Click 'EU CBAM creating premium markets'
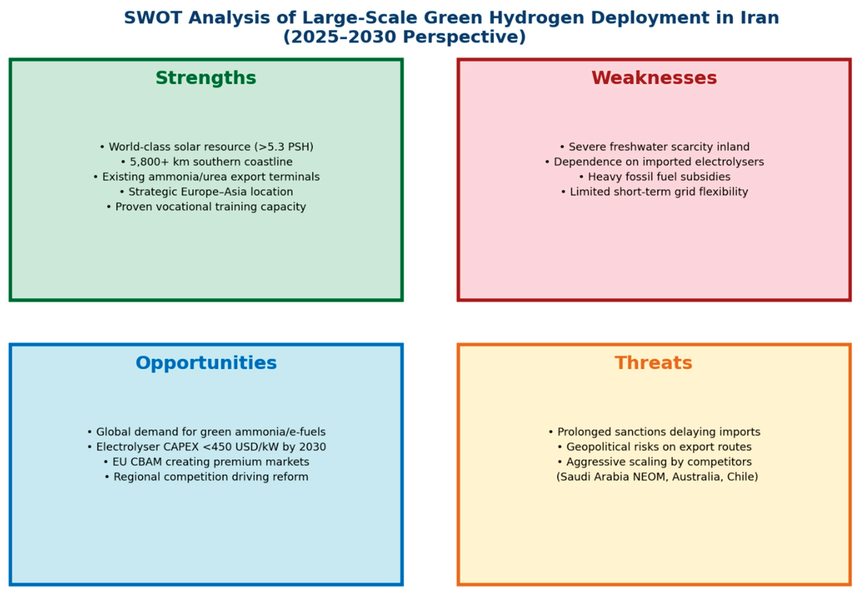Image resolution: width=868 pixels, height=597 pixels. click(x=207, y=462)
